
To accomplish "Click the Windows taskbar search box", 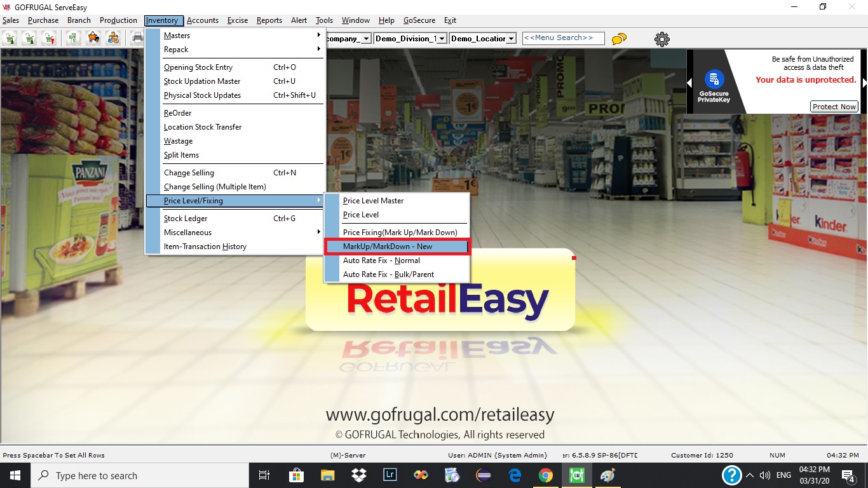I will pos(140,475).
